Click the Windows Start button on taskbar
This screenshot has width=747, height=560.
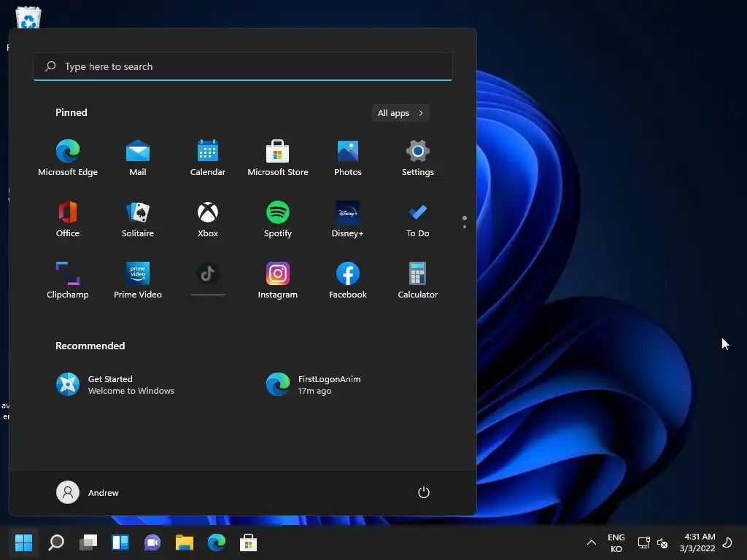23,542
